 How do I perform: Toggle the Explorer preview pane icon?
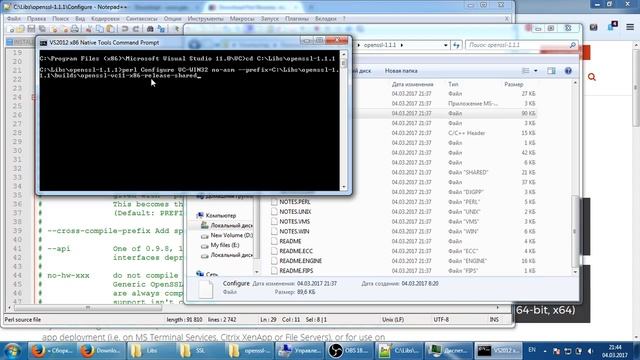pos(551,71)
